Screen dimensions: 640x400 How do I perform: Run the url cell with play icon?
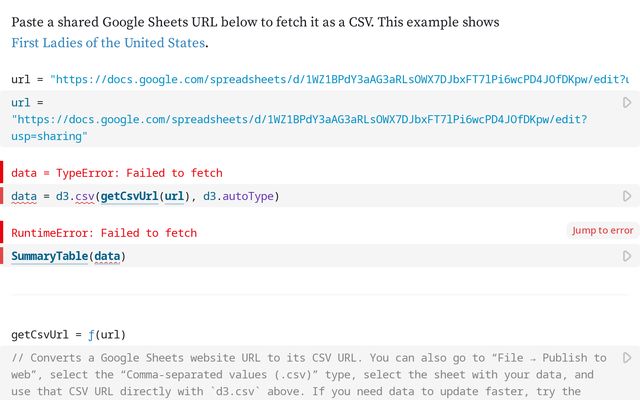pos(627,102)
